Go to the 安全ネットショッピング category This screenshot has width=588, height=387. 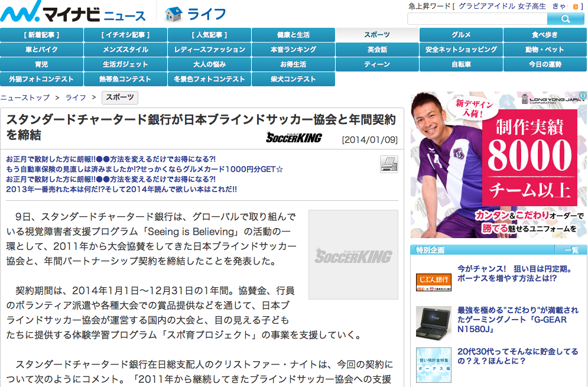tap(462, 50)
